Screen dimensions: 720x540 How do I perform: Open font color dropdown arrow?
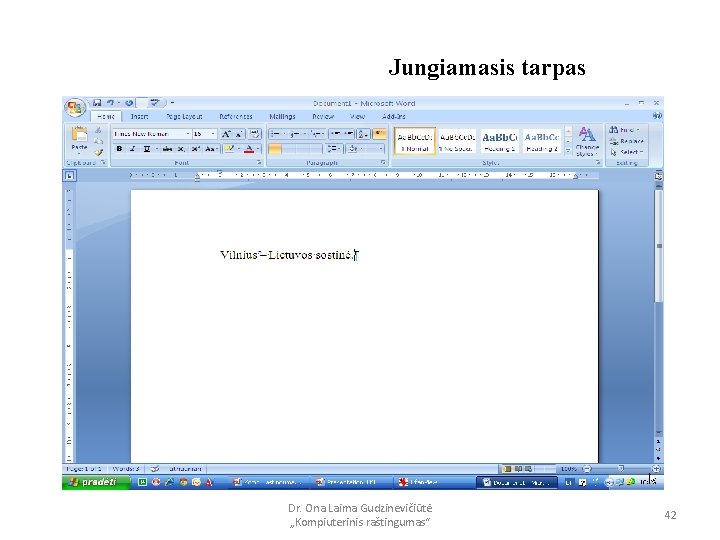tap(258, 149)
